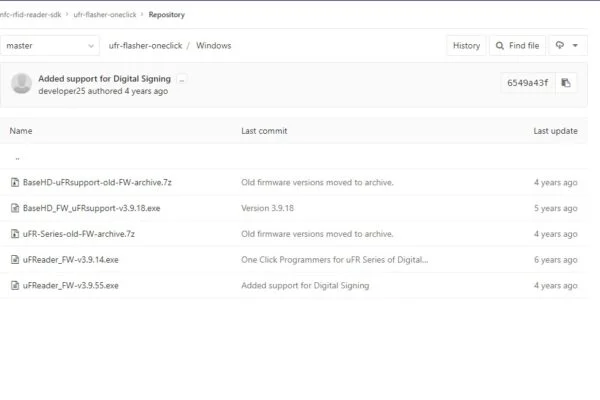Click file icon next to uFReader_FW-v3.9.55.exe

pyautogui.click(x=15, y=285)
